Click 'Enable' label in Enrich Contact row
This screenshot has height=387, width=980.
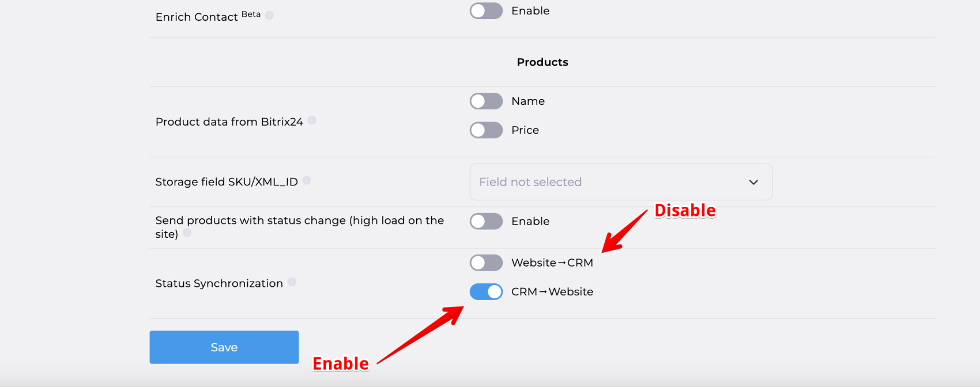click(530, 11)
